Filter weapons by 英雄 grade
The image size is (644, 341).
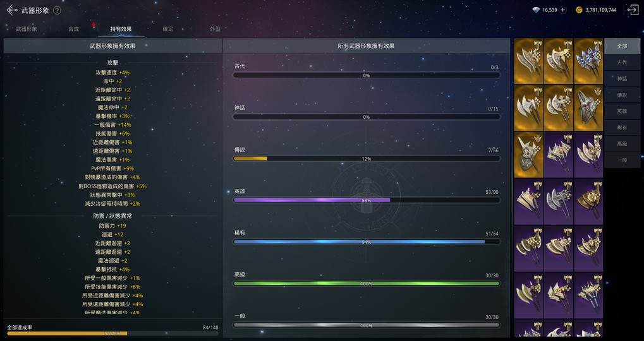pyautogui.click(x=623, y=111)
